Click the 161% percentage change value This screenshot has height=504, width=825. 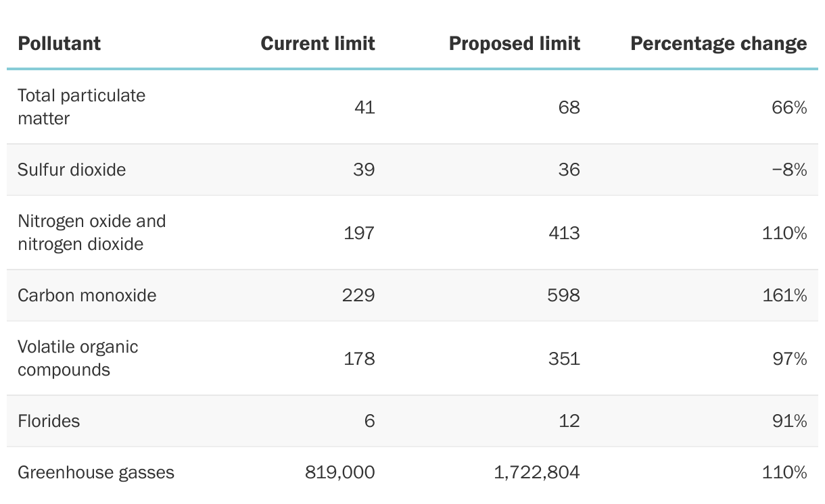click(x=784, y=295)
